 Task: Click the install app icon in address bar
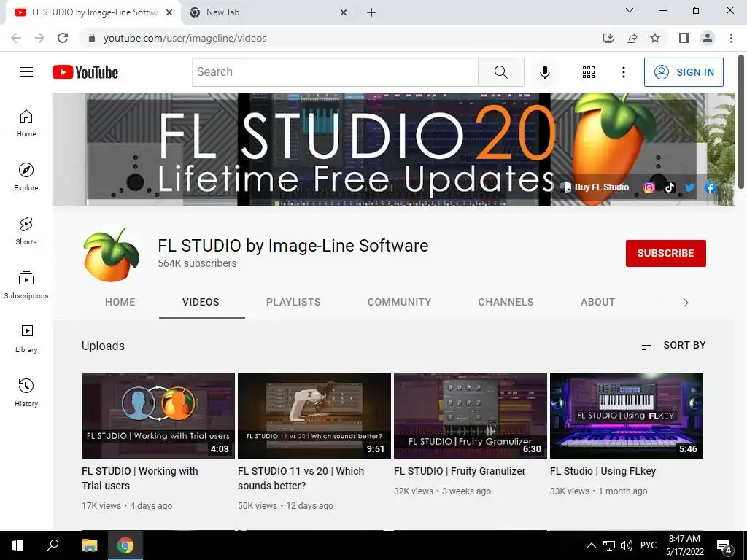pyautogui.click(x=608, y=38)
